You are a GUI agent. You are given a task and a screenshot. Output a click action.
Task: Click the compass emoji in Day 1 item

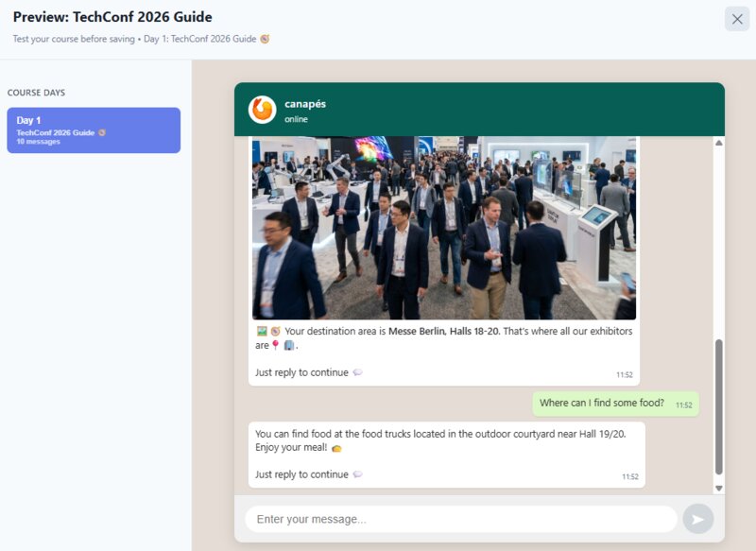(102, 132)
